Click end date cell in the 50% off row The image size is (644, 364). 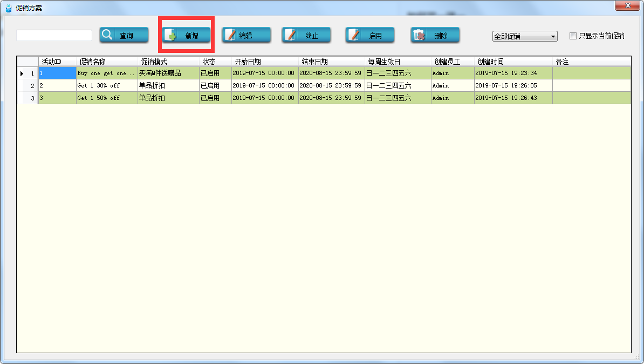click(332, 98)
